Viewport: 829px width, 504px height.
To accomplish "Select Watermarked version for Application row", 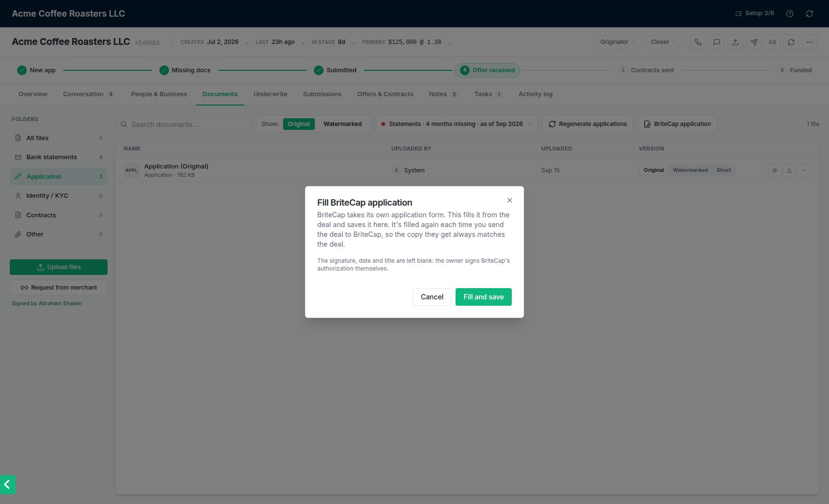I will (690, 170).
